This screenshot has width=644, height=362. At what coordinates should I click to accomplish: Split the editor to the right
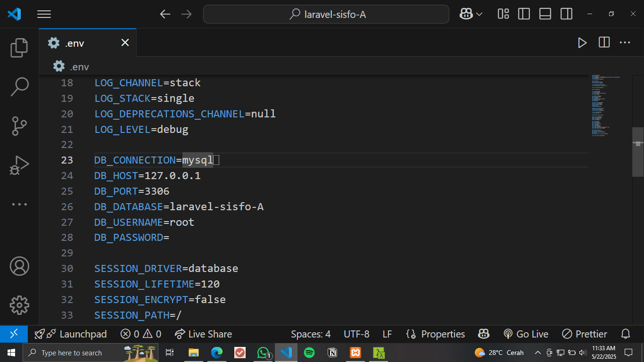click(604, 43)
